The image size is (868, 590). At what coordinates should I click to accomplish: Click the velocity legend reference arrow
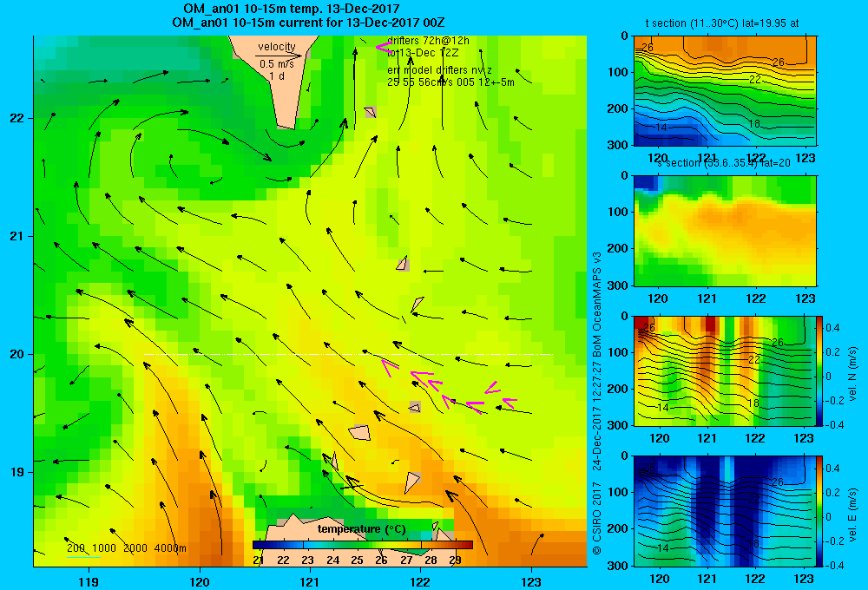(279, 56)
